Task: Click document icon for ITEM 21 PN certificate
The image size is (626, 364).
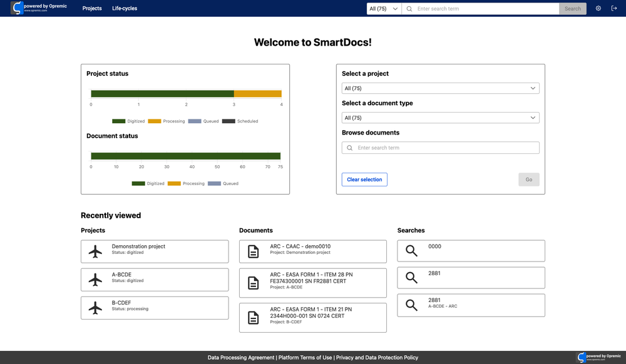Action: pyautogui.click(x=253, y=318)
